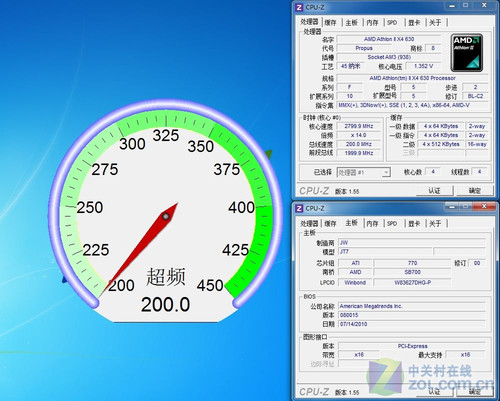500x401 pixels.
Task: Open the SPD tab in the lower CPU-Z window
Action: pyautogui.click(x=392, y=224)
